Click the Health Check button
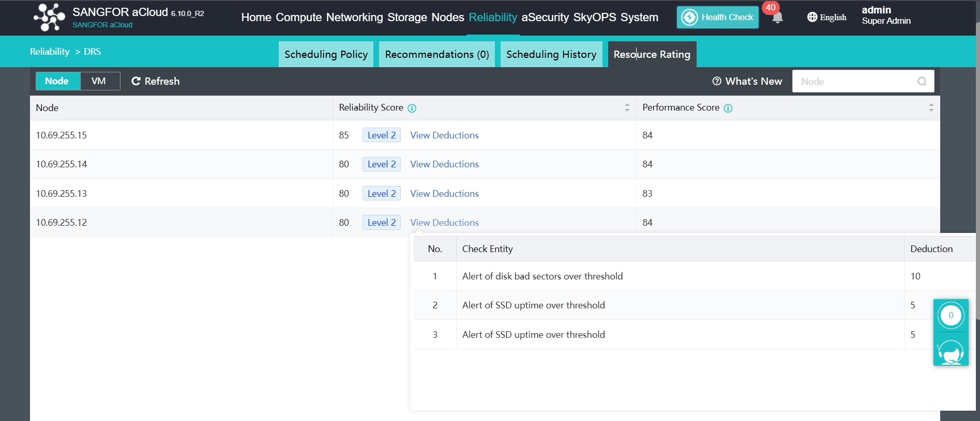Viewport: 980px width, 421px height. (x=717, y=17)
